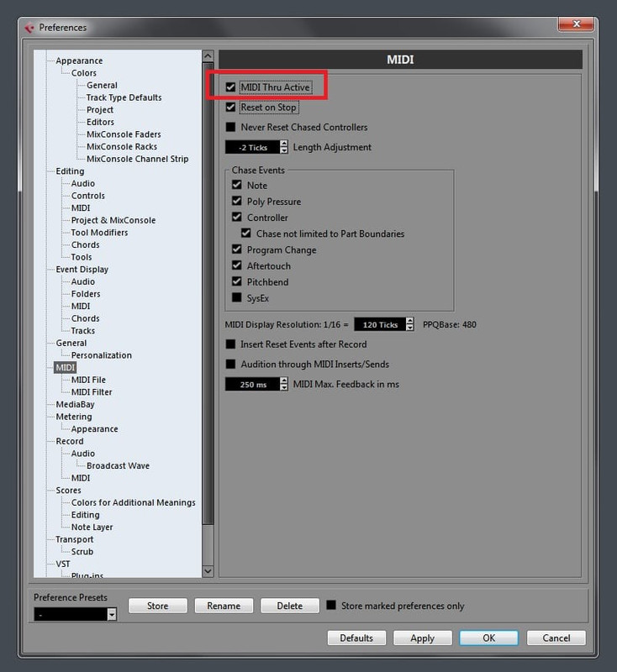This screenshot has width=617, height=672.
Task: Select MixConsole Racks tree item
Action: pos(122,146)
